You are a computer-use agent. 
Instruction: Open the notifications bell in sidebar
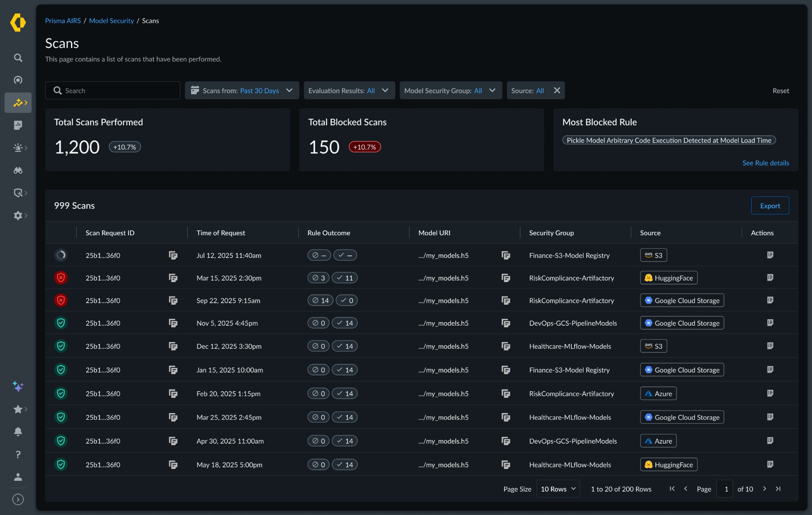click(18, 432)
